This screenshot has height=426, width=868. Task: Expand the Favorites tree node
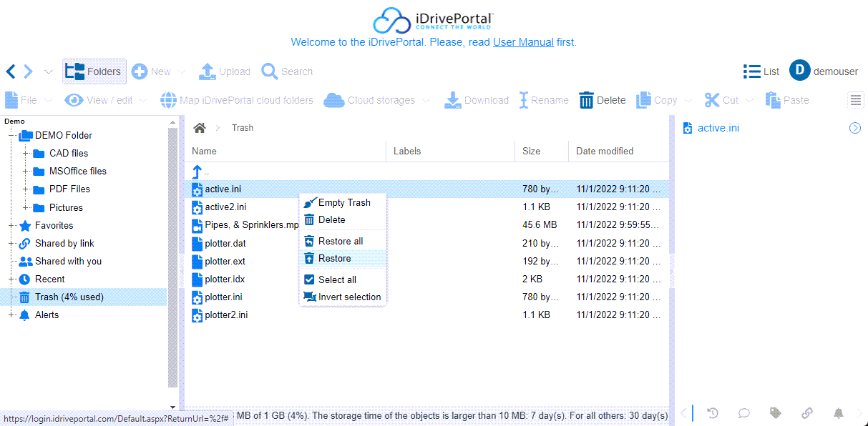pos(11,226)
